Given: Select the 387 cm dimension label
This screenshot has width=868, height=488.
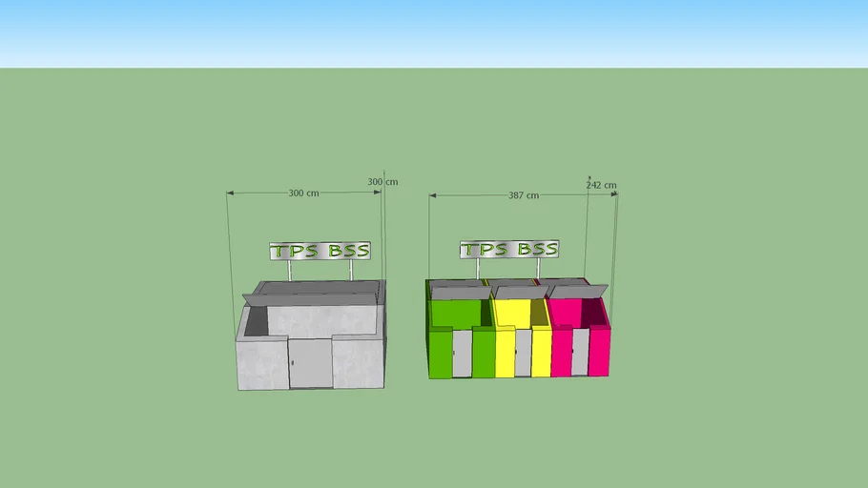Looking at the screenshot, I should pyautogui.click(x=523, y=195).
